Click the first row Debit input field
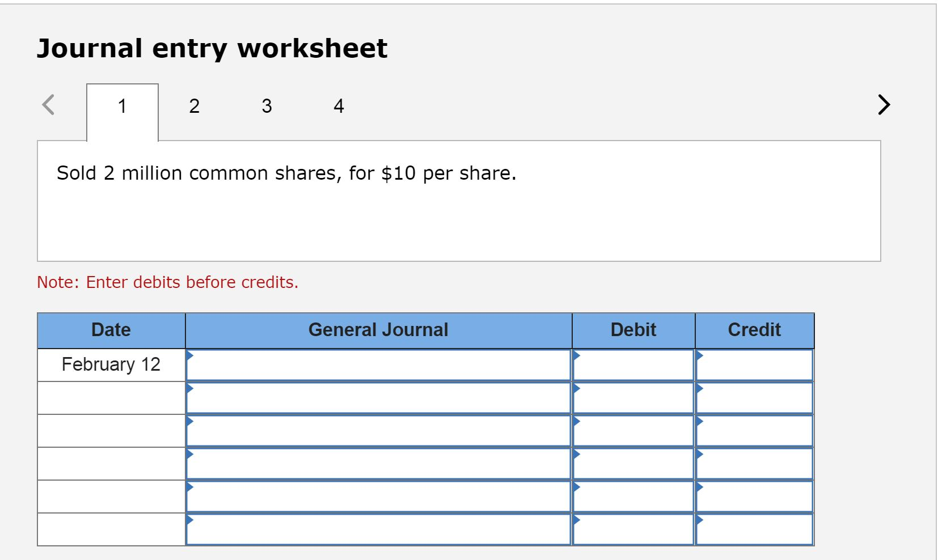Screen dimensions: 938x560 pyautogui.click(x=632, y=366)
